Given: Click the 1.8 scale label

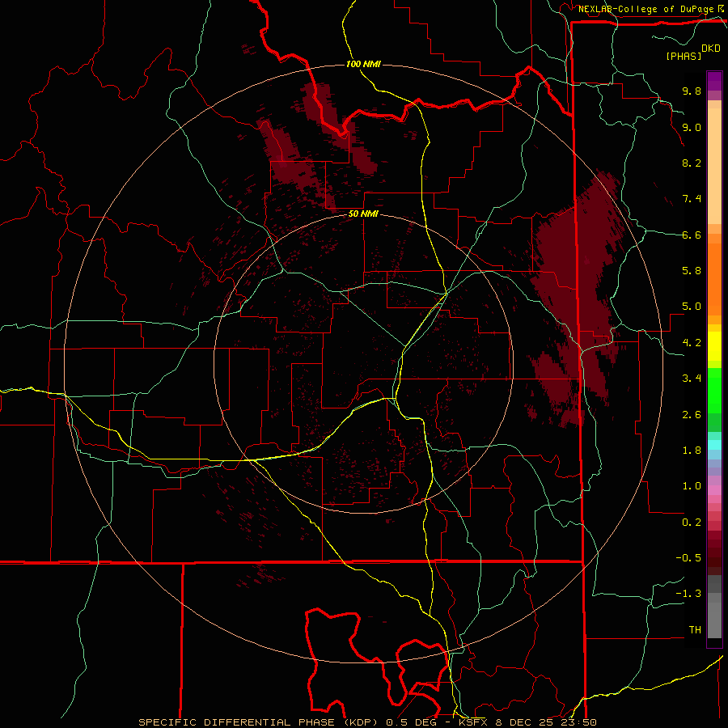Looking at the screenshot, I should (x=692, y=451).
